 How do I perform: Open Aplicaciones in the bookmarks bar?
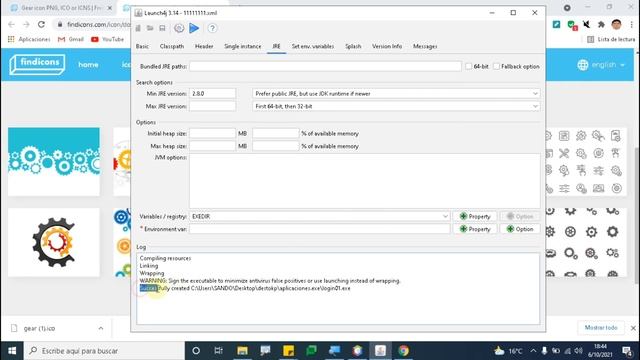point(29,39)
